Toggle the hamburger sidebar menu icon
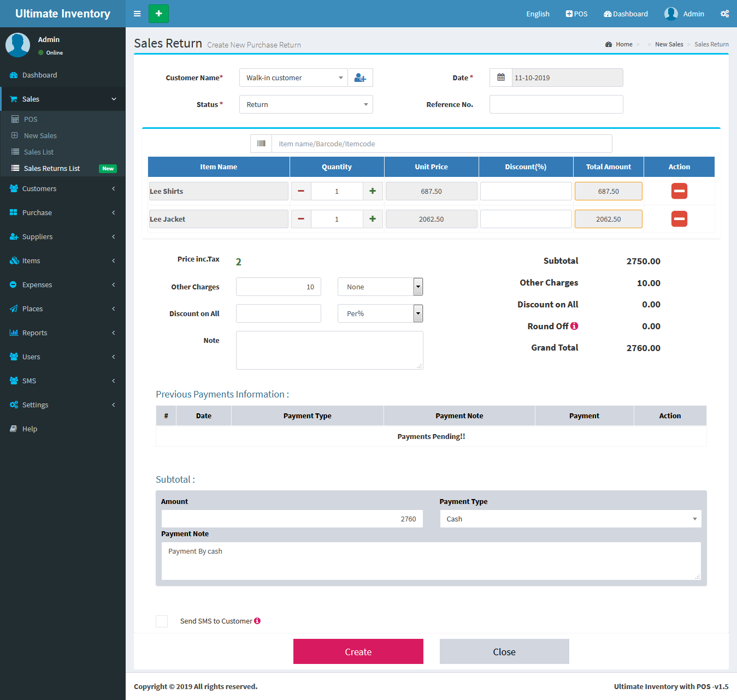 click(137, 14)
